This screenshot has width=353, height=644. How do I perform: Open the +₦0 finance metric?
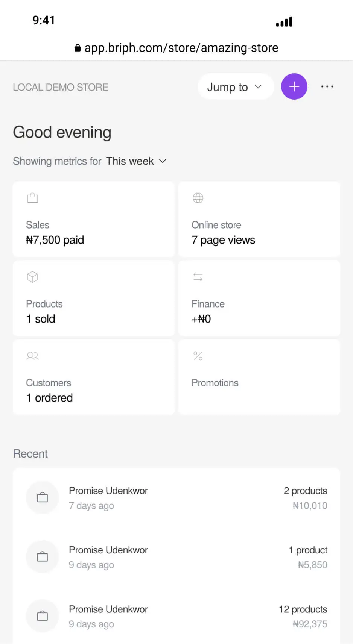pos(201,319)
